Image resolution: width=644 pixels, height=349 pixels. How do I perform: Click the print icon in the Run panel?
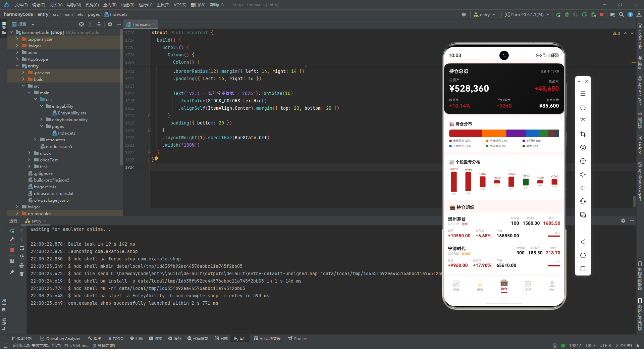point(22,265)
